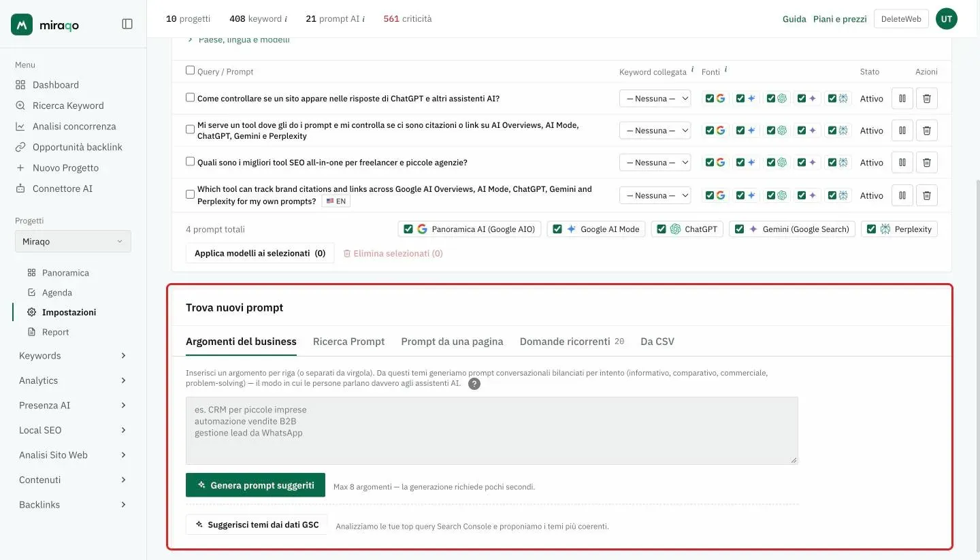Expand the Contenuti section
The image size is (980, 560).
pyautogui.click(x=73, y=480)
